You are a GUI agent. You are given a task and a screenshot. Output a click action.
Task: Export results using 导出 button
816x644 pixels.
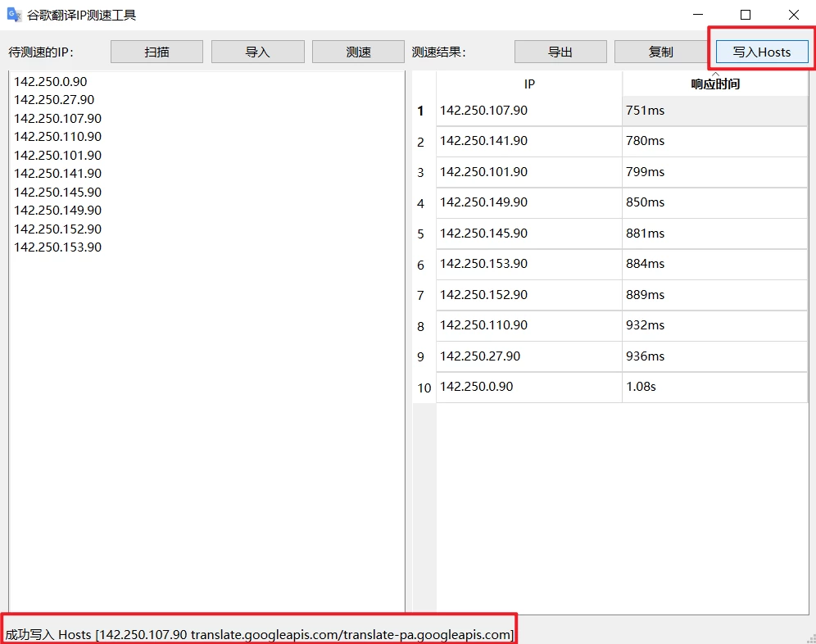tap(560, 52)
